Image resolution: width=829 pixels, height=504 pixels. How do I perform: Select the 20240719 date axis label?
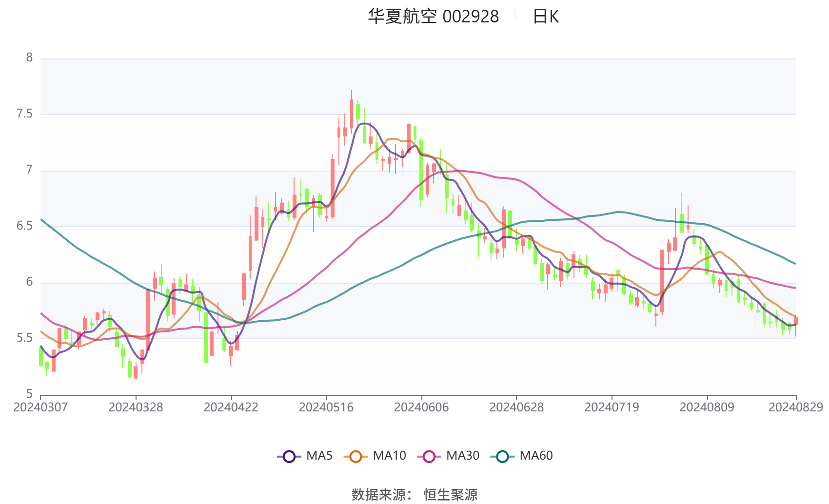(x=612, y=407)
